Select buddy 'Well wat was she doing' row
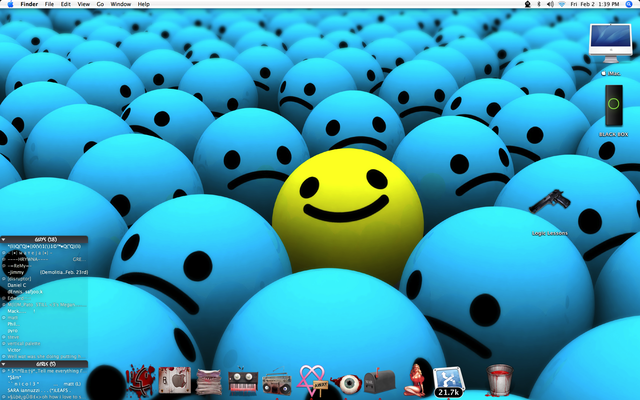Screen dimensions: 640x400 pyautogui.click(x=44, y=356)
